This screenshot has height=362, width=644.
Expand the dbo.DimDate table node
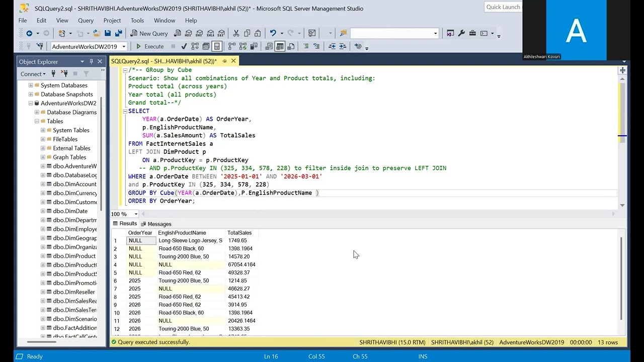(43, 211)
